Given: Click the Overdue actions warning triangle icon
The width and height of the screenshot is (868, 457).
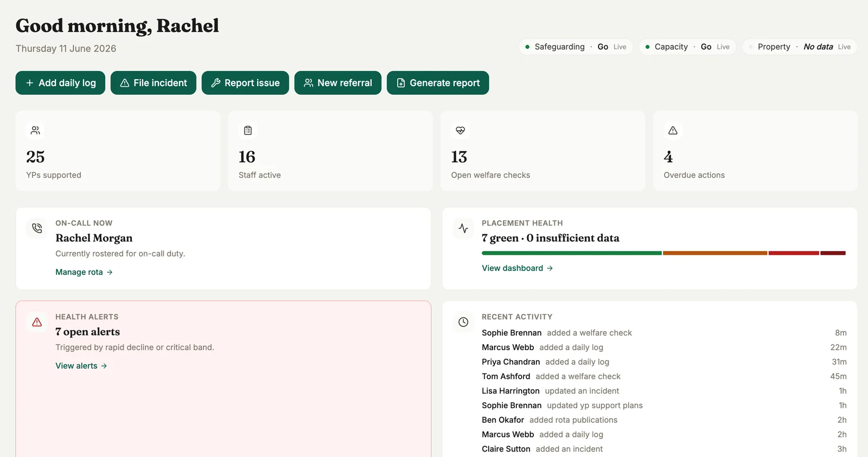Looking at the screenshot, I should click(x=673, y=130).
